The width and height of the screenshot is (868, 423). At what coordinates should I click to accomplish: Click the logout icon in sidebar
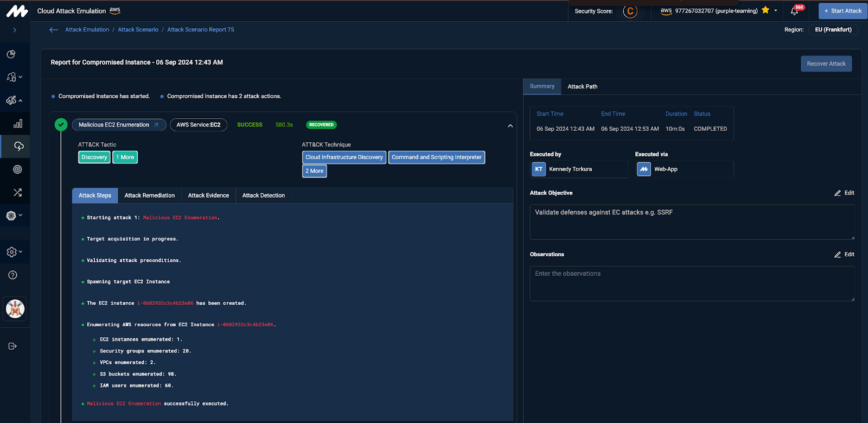[12, 346]
